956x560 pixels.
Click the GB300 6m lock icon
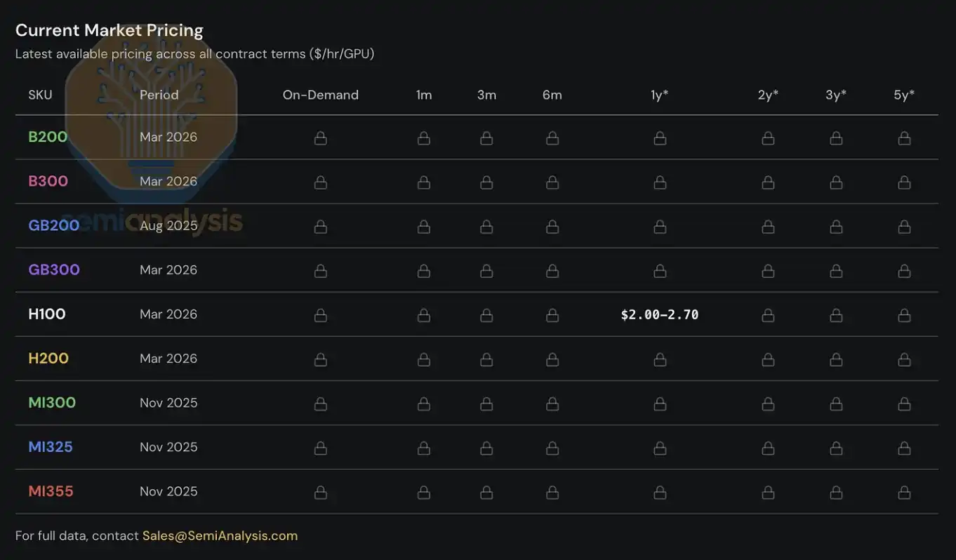point(552,271)
